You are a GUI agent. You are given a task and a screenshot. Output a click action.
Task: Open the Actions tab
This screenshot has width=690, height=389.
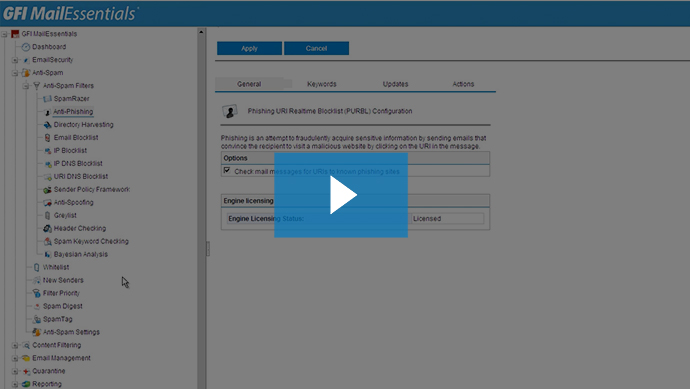point(463,84)
